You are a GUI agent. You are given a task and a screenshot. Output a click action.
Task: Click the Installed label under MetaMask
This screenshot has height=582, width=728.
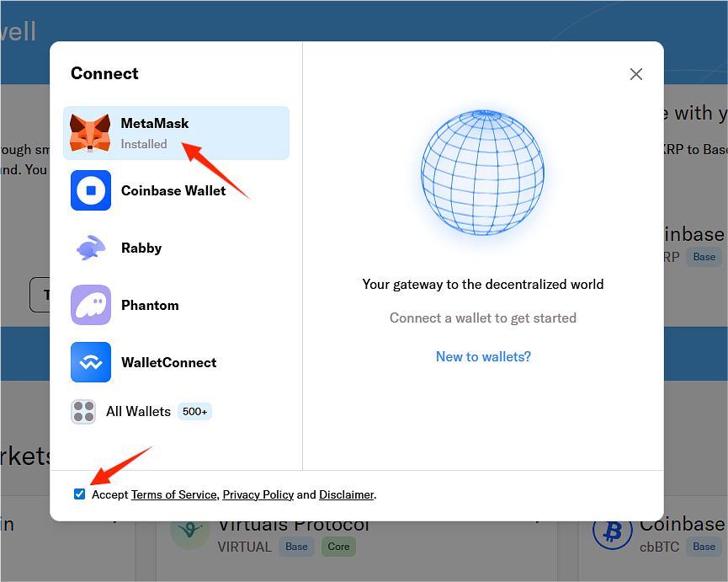pyautogui.click(x=144, y=144)
